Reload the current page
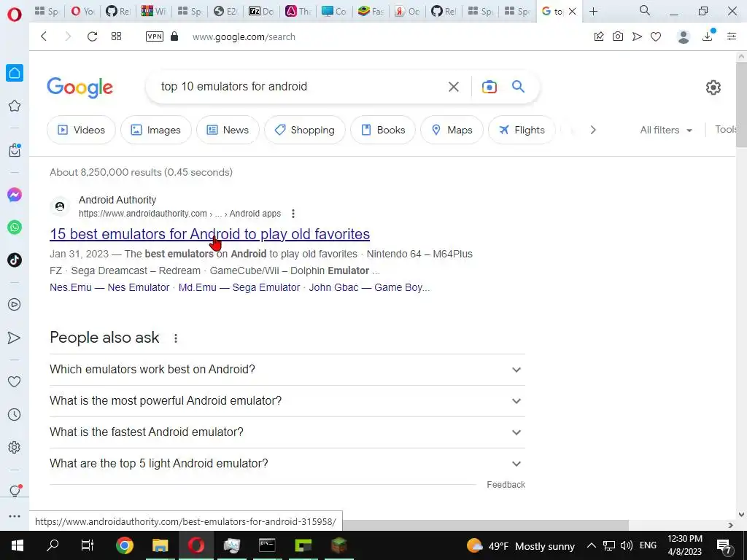This screenshot has height=560, width=747. click(x=92, y=36)
